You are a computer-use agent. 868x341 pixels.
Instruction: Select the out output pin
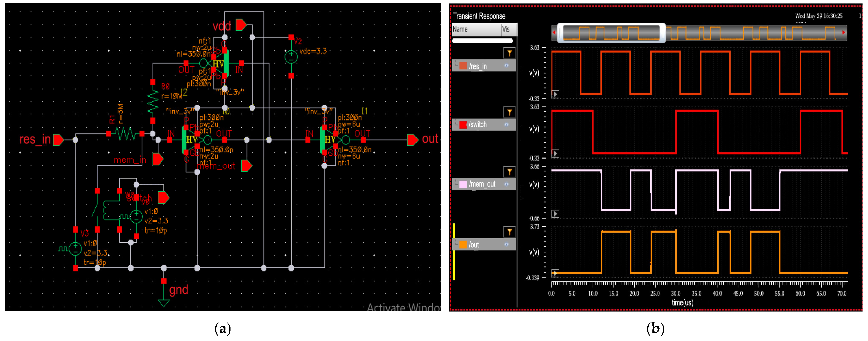pos(412,140)
